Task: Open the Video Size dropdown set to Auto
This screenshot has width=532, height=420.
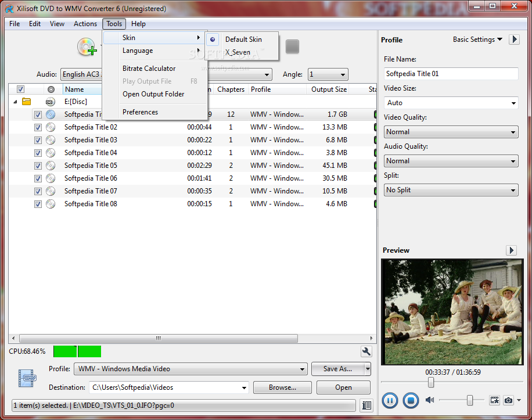Action: pos(451,103)
